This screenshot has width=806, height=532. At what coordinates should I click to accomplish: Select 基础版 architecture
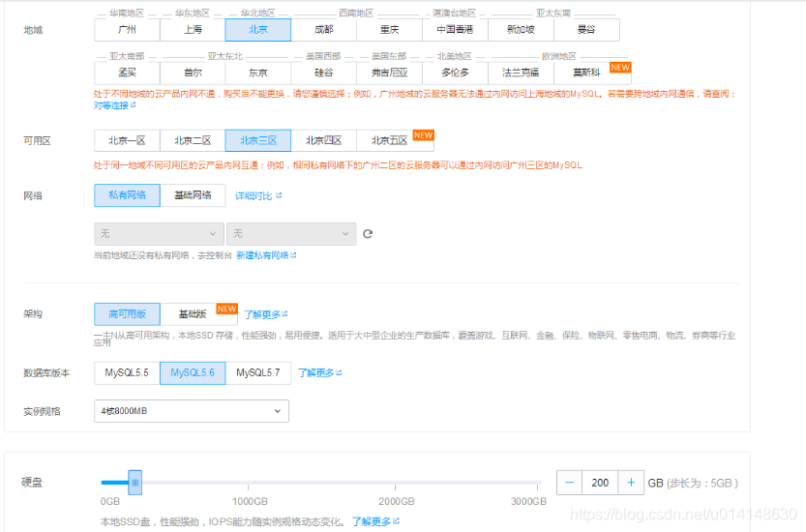point(199,314)
